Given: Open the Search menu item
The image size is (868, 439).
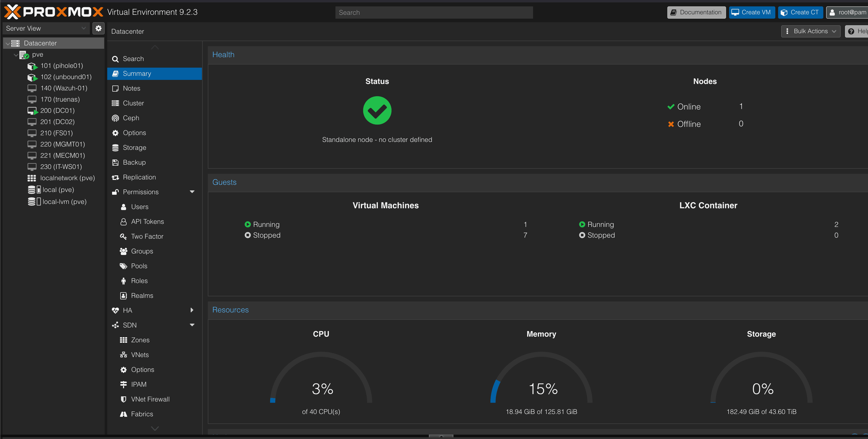Looking at the screenshot, I should point(154,59).
